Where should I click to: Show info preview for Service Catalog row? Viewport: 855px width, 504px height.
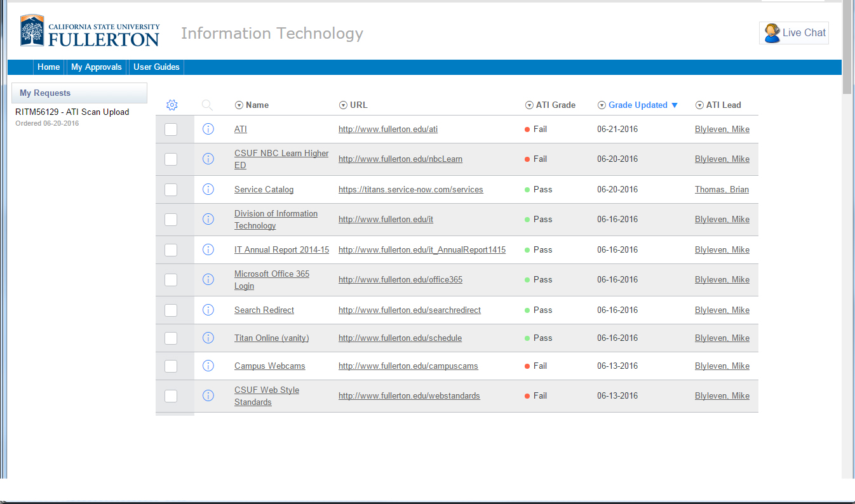(x=208, y=189)
